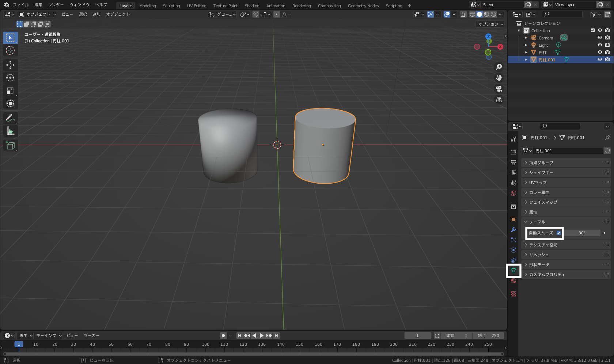Expand the UVマップ panel
This screenshot has height=364, width=614.
pos(538,183)
